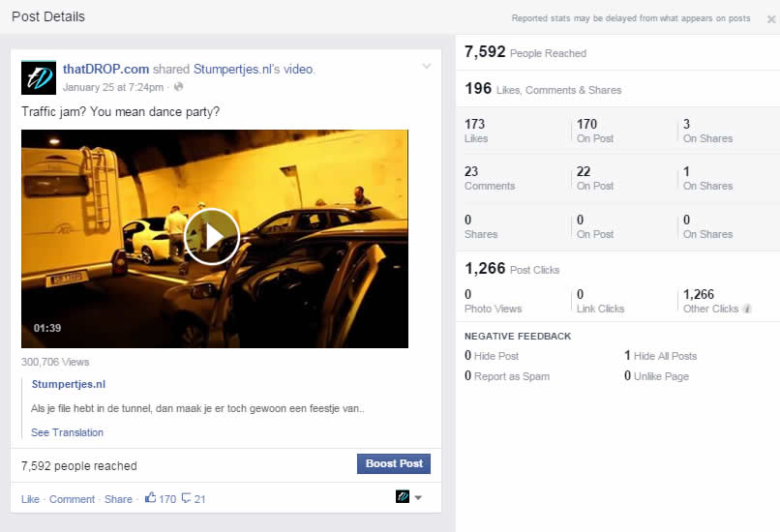
Task: Open the post-as page identity dropdown
Action: coord(409,497)
